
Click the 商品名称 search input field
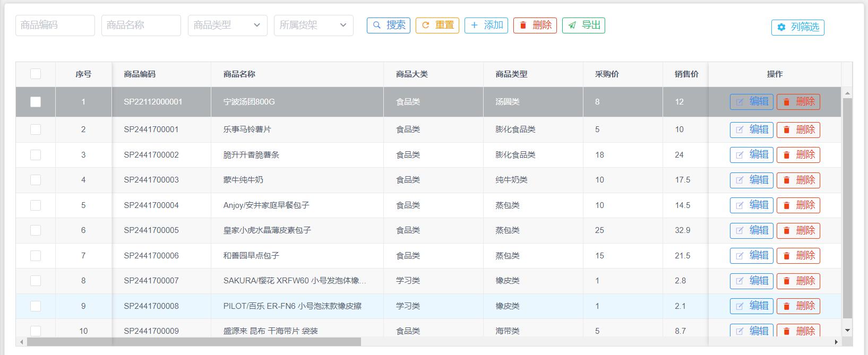pyautogui.click(x=141, y=25)
